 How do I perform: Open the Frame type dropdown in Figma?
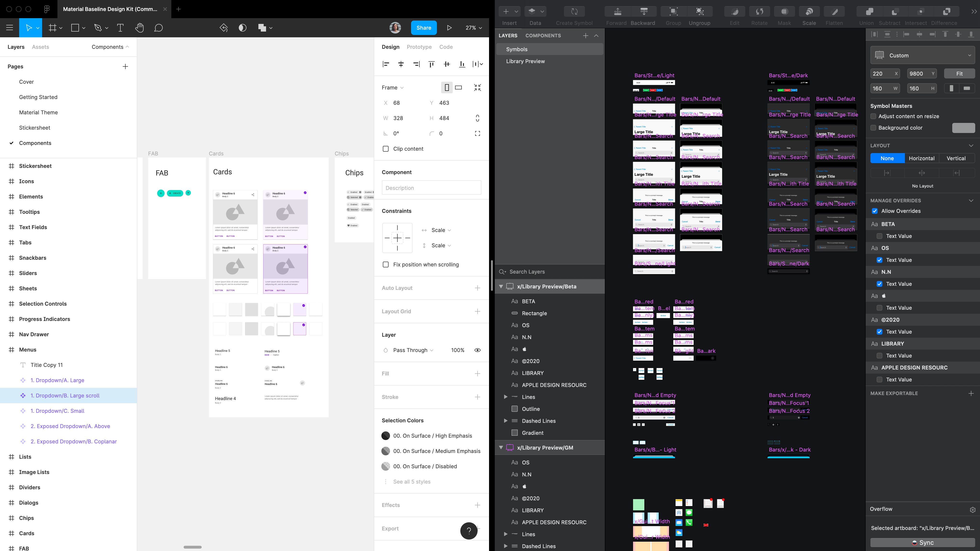pyautogui.click(x=393, y=88)
